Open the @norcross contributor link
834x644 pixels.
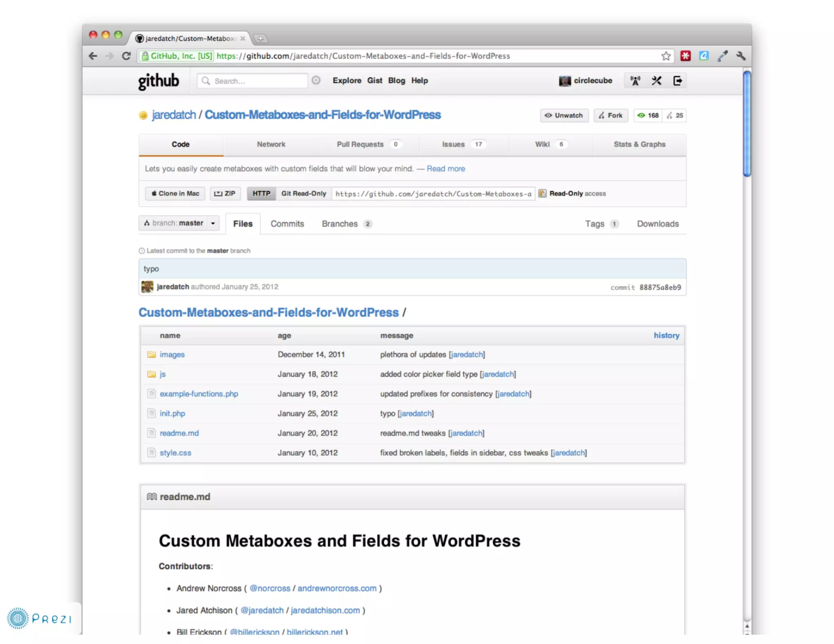coord(270,588)
